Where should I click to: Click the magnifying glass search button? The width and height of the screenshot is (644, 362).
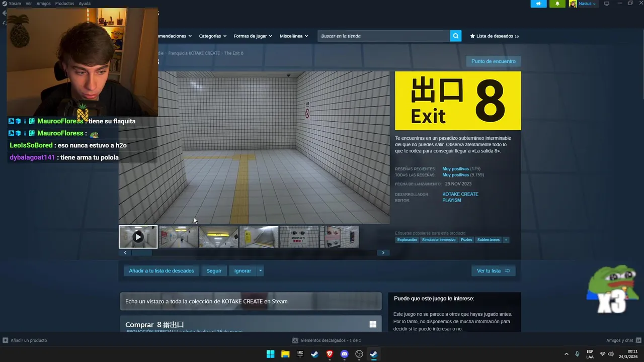point(455,36)
